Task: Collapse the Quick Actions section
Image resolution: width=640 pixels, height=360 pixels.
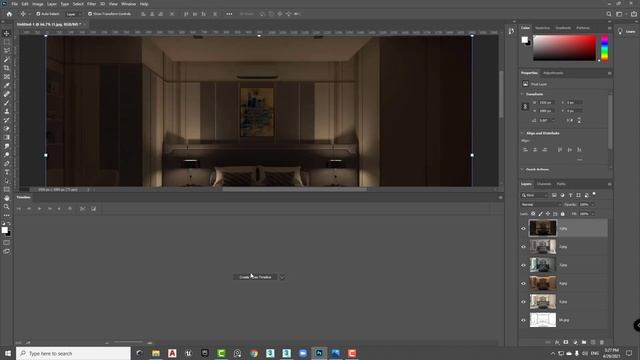Action: pos(522,169)
